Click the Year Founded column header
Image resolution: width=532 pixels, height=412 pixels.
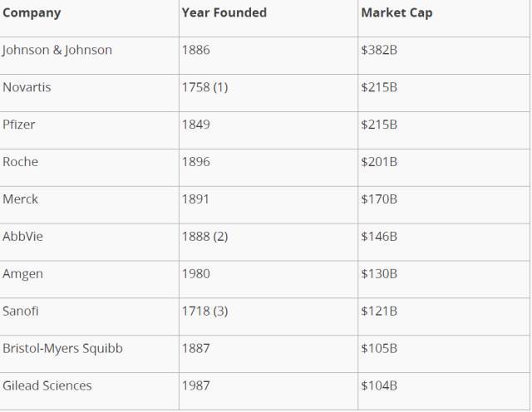(x=224, y=12)
